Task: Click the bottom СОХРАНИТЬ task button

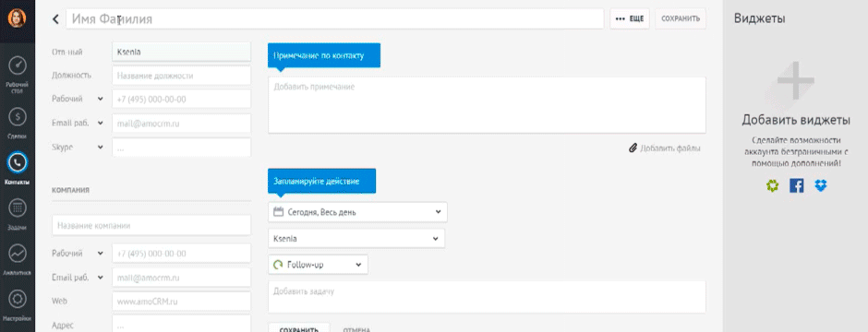Action: [299, 327]
